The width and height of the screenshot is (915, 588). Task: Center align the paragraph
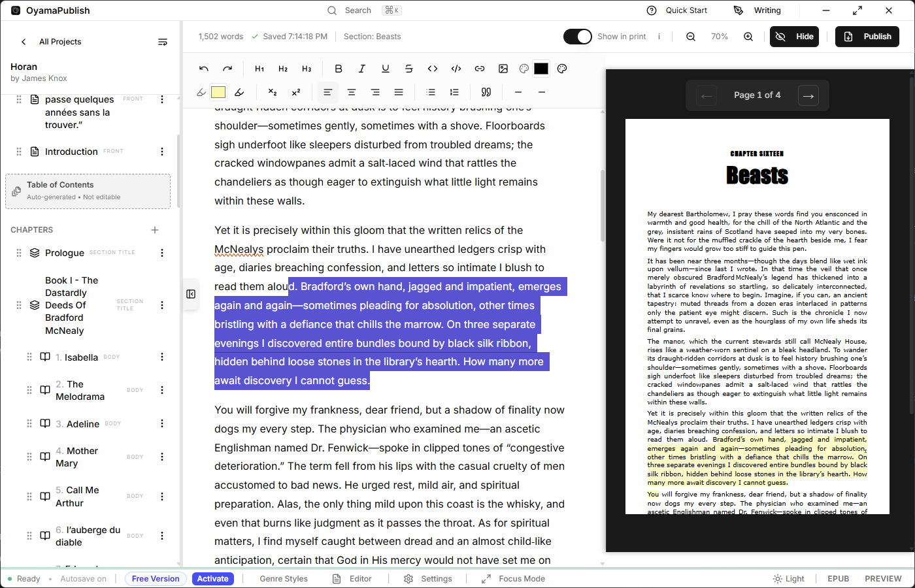(x=352, y=92)
